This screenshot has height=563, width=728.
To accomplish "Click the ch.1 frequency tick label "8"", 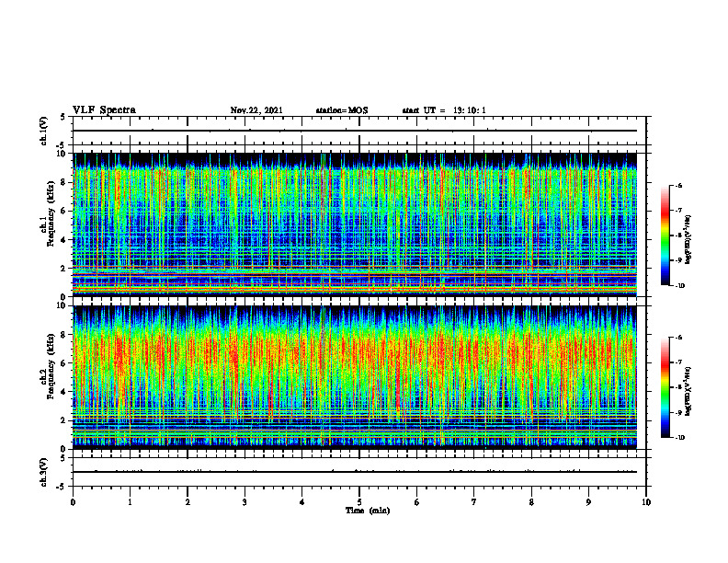I will click(x=64, y=182).
